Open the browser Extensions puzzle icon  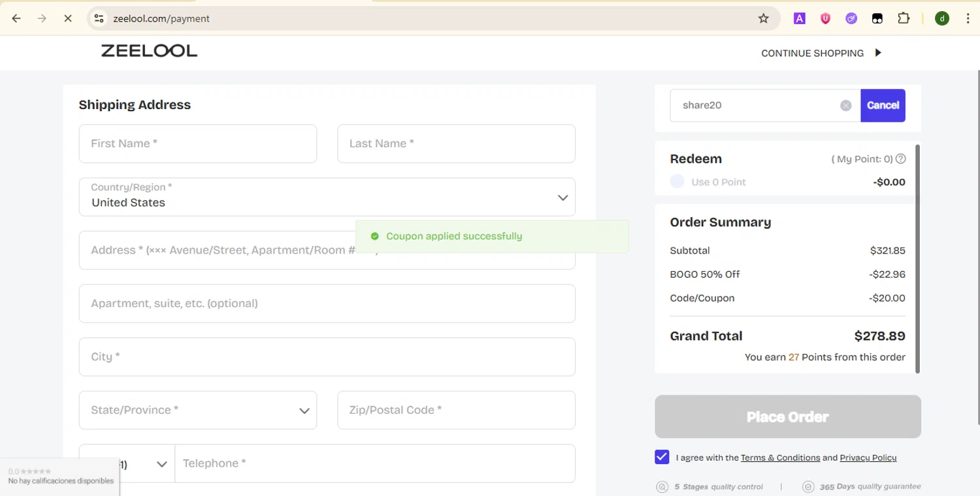tap(904, 18)
